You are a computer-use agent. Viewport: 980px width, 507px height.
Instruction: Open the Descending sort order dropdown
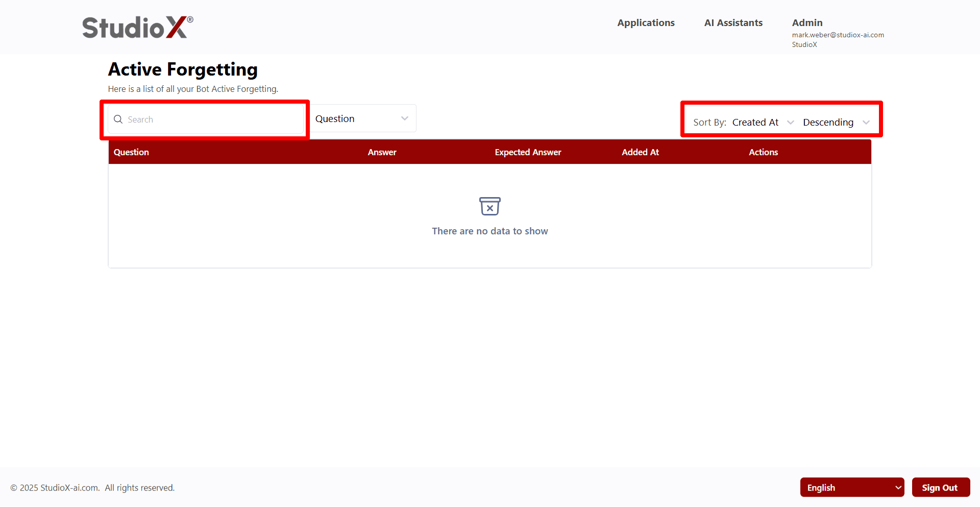833,123
